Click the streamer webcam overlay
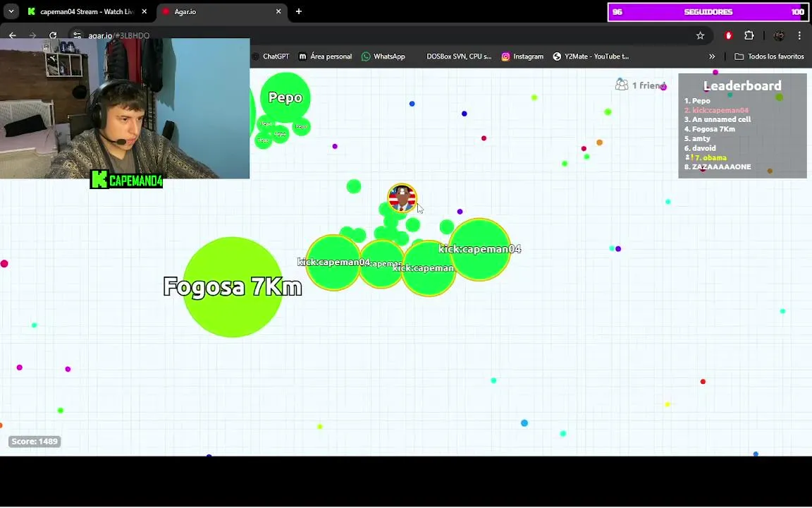Image resolution: width=812 pixels, height=508 pixels. coord(125,109)
